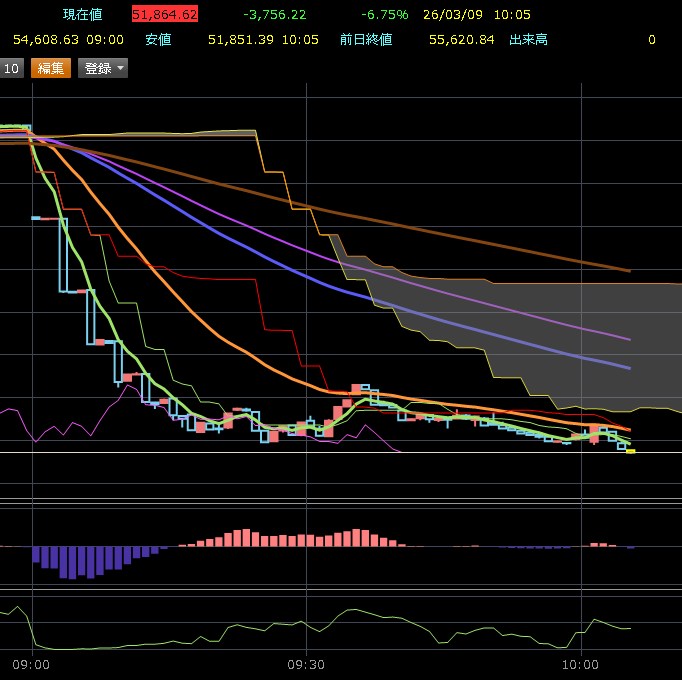The width and height of the screenshot is (682, 680).
Task: Click the dropdown arrow beside 登録
Action: [121, 68]
